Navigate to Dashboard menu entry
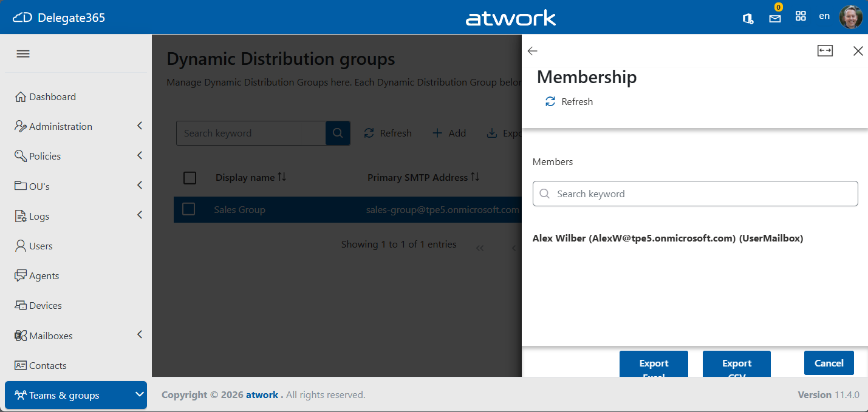 tap(52, 97)
